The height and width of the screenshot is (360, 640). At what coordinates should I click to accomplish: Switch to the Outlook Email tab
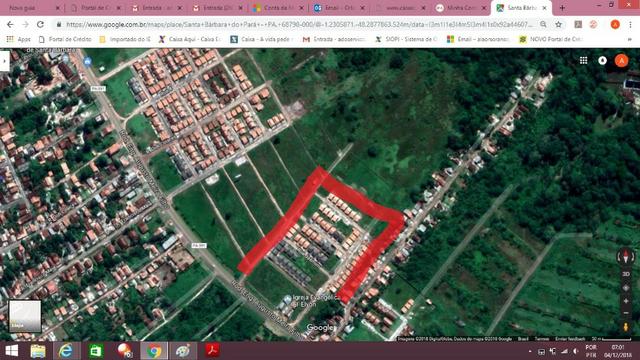[x=339, y=8]
